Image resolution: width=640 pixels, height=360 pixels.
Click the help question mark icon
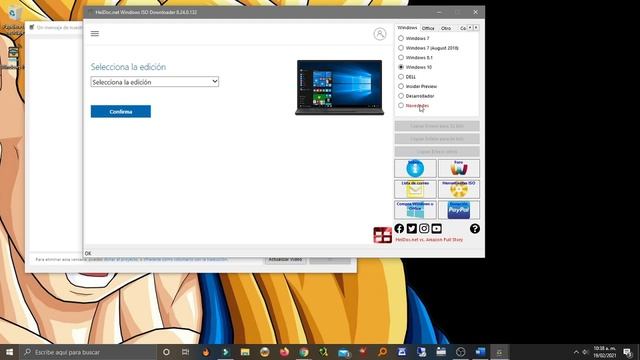(474, 229)
